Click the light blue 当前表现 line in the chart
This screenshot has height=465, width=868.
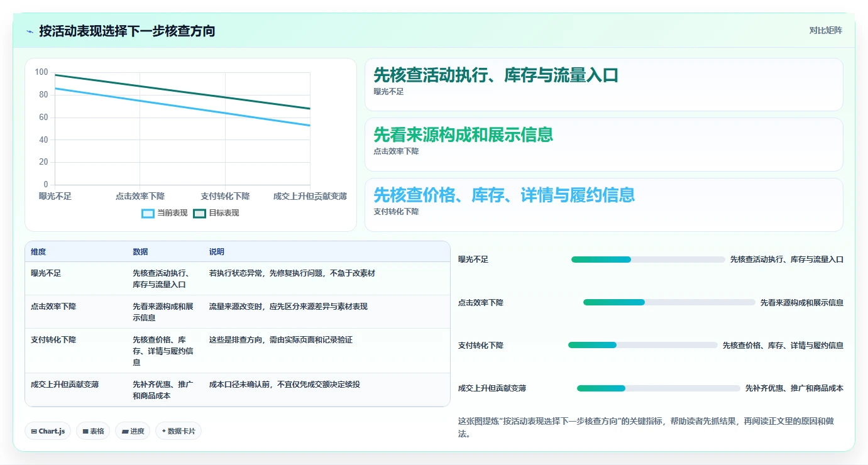pos(182,107)
